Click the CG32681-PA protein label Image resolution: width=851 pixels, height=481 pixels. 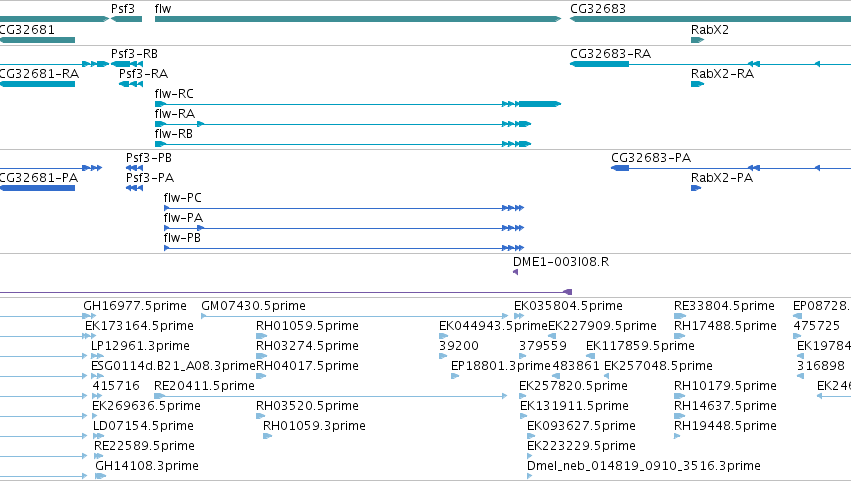coord(39,178)
